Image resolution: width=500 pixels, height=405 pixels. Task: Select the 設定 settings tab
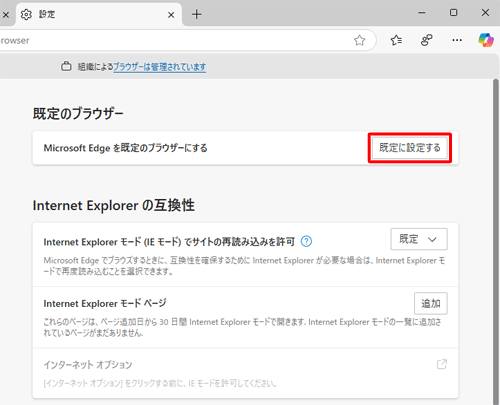pyautogui.click(x=99, y=15)
